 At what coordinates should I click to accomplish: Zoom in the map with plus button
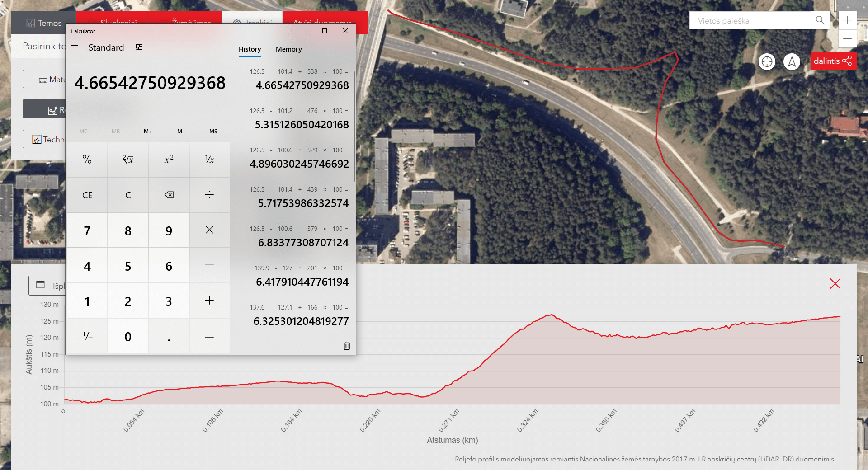click(847, 20)
